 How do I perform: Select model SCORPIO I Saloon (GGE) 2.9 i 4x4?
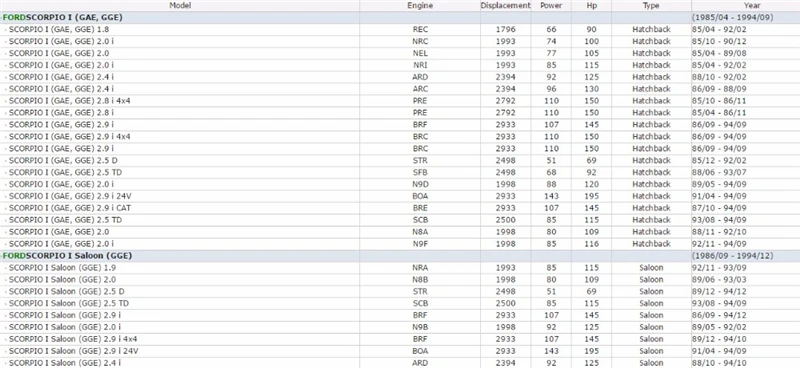[x=73, y=339]
